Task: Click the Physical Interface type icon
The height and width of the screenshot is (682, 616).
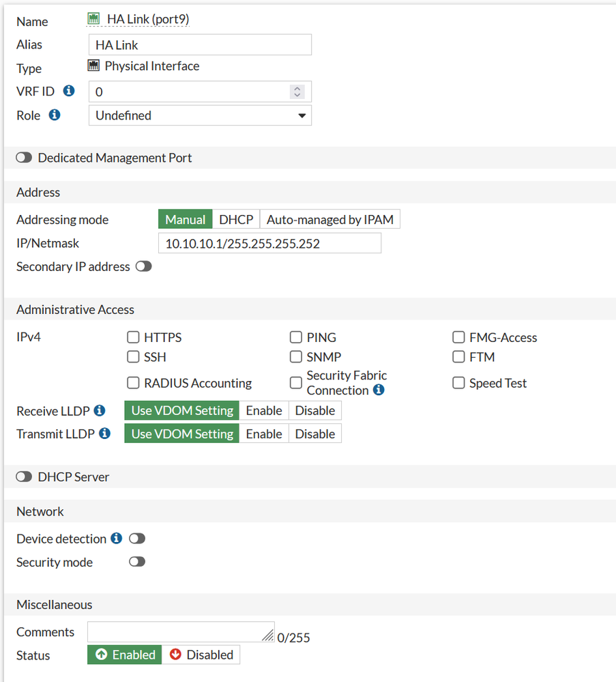Action: [94, 66]
